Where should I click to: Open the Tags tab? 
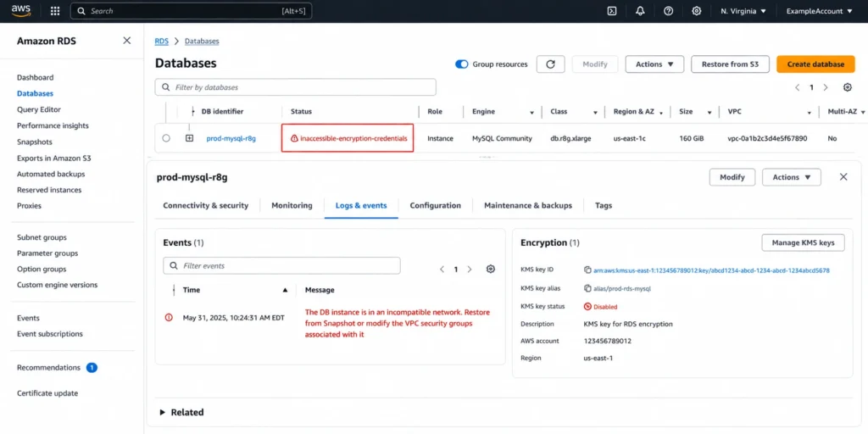tap(604, 205)
